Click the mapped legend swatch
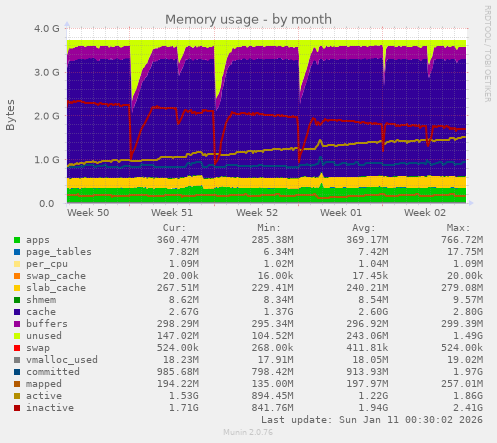Image resolution: width=497 pixels, height=443 pixels. (x=17, y=384)
